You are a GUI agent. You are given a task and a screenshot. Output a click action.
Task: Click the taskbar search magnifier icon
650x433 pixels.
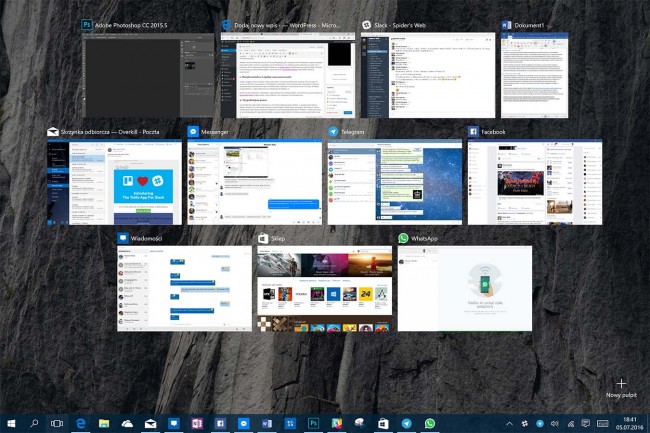tap(34, 423)
